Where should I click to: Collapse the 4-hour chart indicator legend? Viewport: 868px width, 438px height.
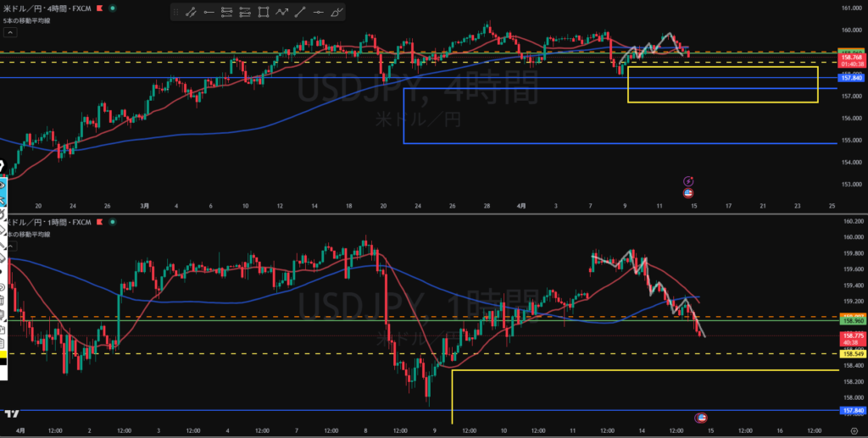[x=9, y=33]
